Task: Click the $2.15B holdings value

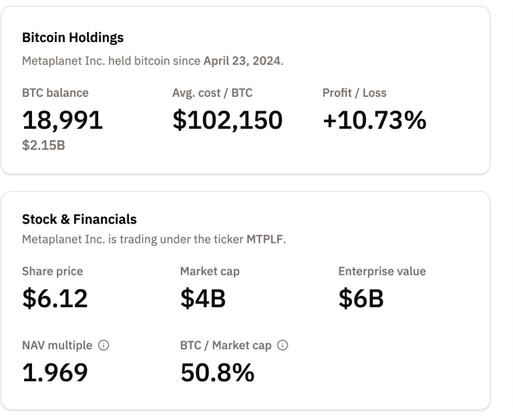Action: point(44,144)
